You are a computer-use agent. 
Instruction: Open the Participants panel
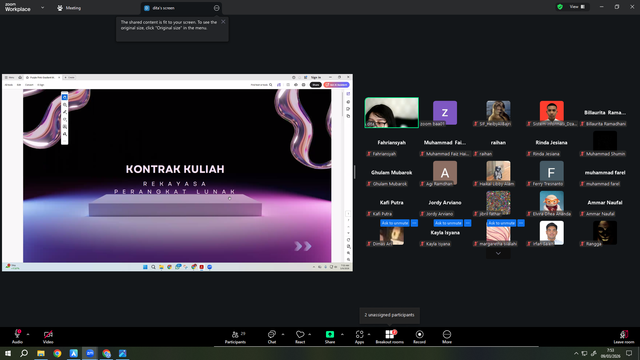click(x=236, y=337)
